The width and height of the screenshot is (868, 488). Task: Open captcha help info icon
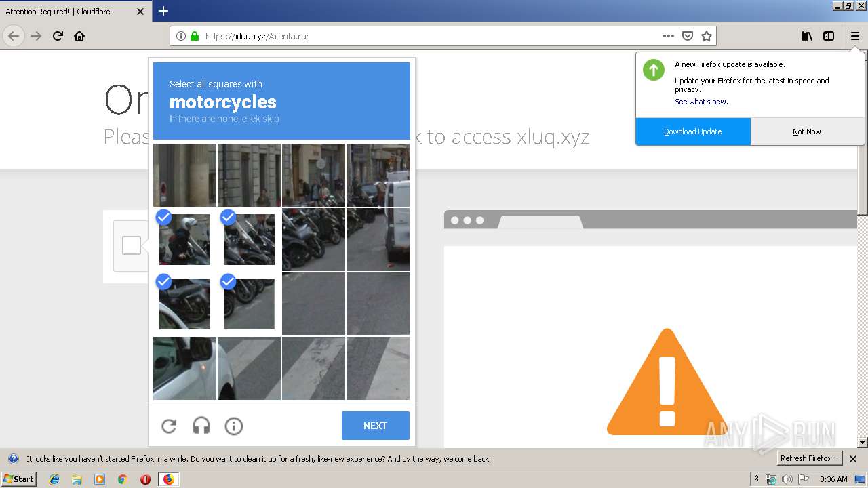[x=234, y=426]
